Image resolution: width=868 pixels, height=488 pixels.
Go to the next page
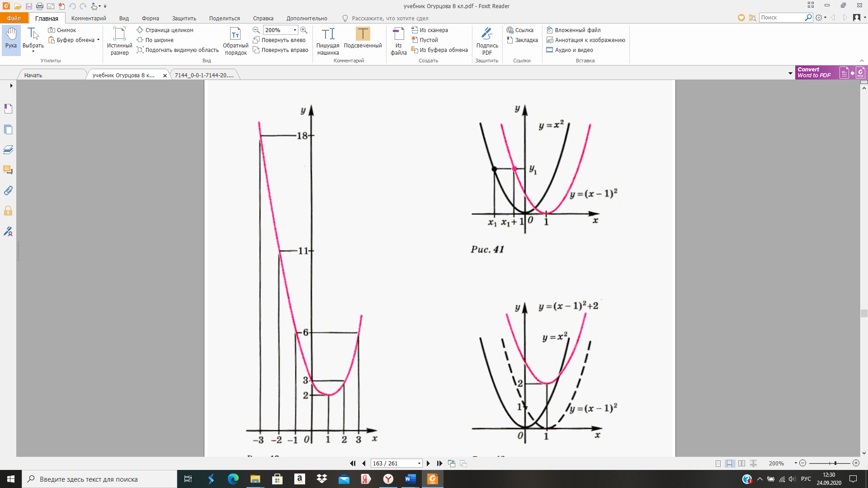coord(428,463)
